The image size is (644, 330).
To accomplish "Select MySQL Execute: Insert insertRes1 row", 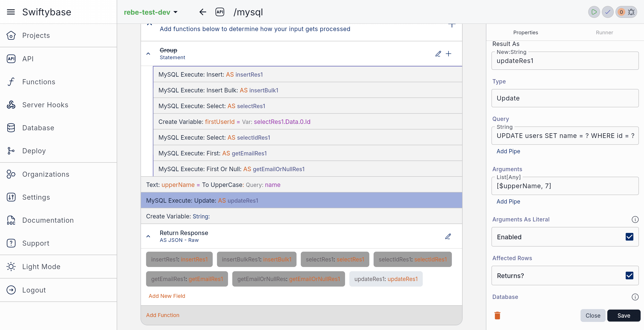I will click(308, 75).
